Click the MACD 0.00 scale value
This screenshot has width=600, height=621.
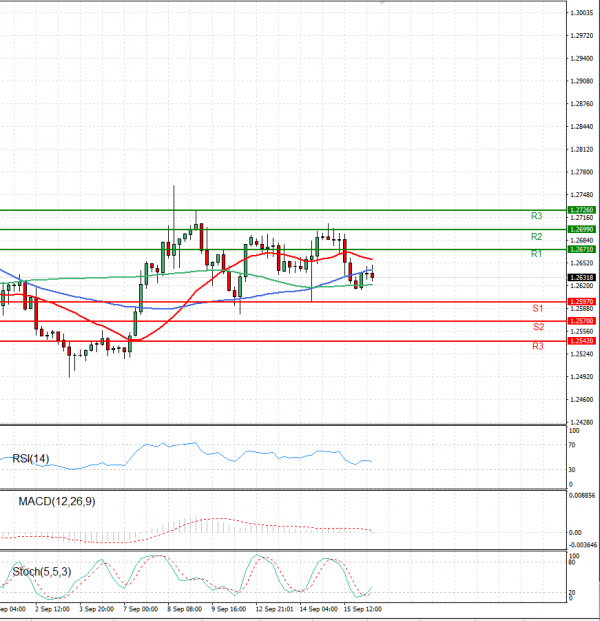(x=575, y=533)
